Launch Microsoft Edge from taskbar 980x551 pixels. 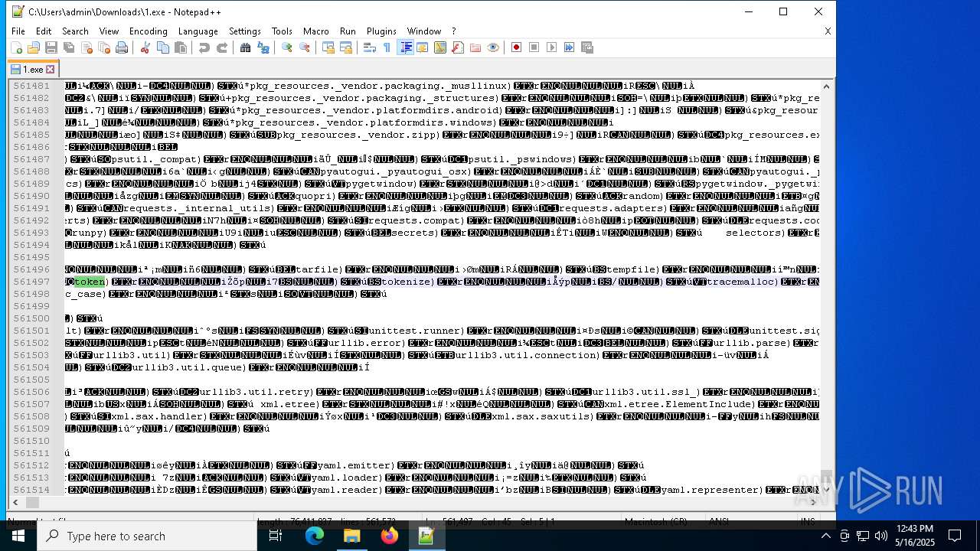315,536
